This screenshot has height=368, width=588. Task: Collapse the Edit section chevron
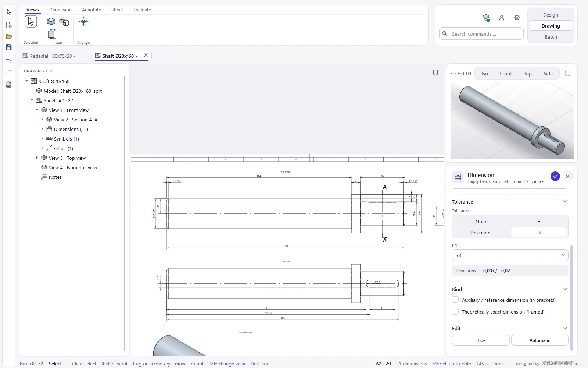click(565, 328)
